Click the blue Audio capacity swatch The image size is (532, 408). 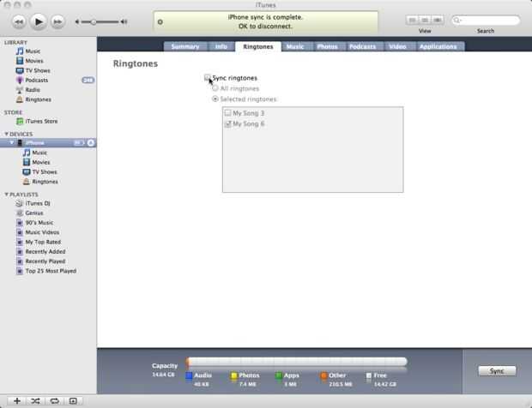[189, 375]
